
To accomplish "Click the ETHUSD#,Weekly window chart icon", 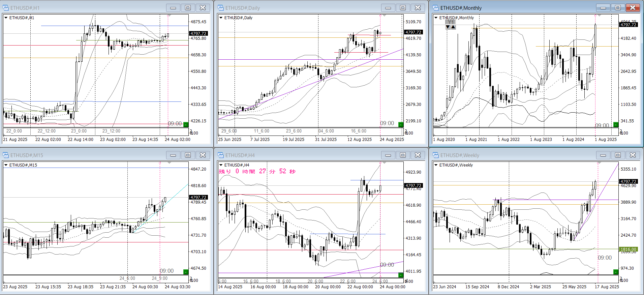I will [x=436, y=155].
